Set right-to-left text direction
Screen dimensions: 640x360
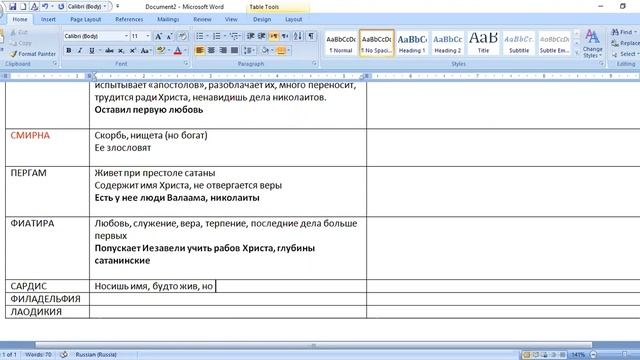point(285,36)
